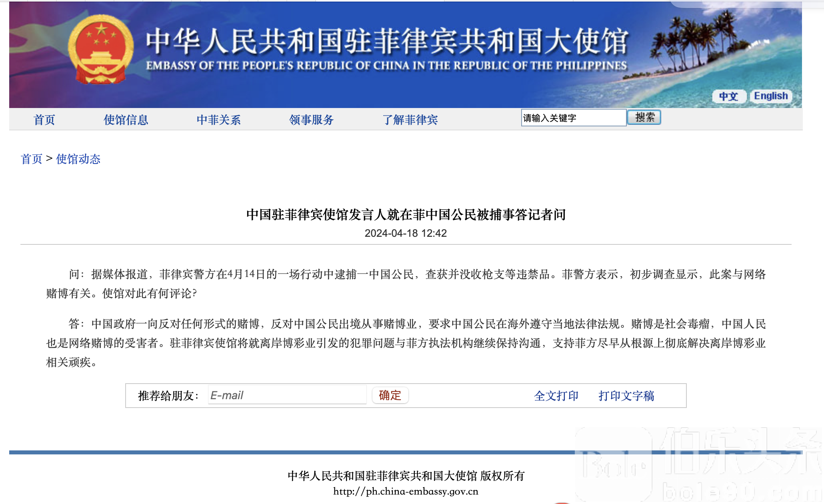Click the 使馆动态 breadcrumb link
Screen dimensions: 824x504
78,159
